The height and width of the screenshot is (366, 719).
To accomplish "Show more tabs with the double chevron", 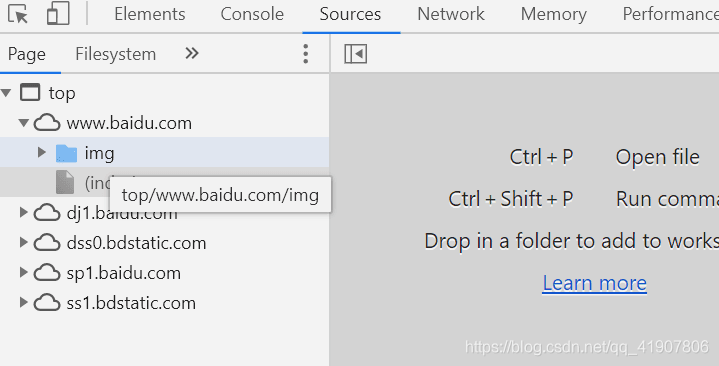I will pos(192,54).
